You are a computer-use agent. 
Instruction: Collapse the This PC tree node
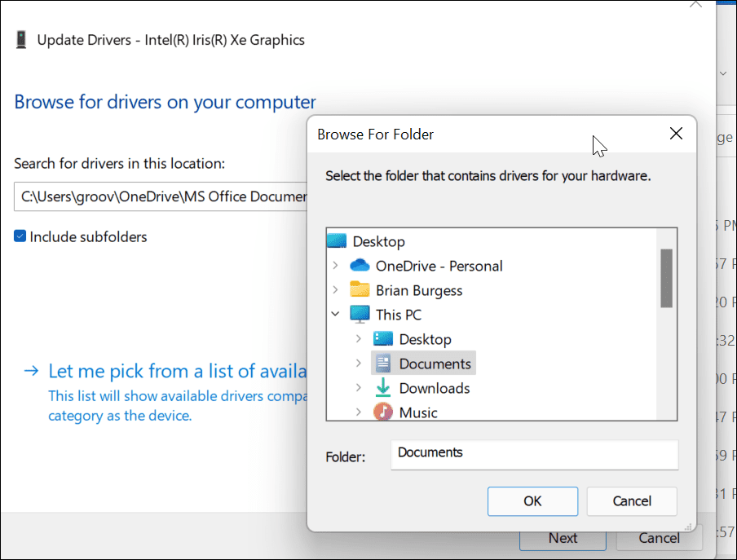336,315
